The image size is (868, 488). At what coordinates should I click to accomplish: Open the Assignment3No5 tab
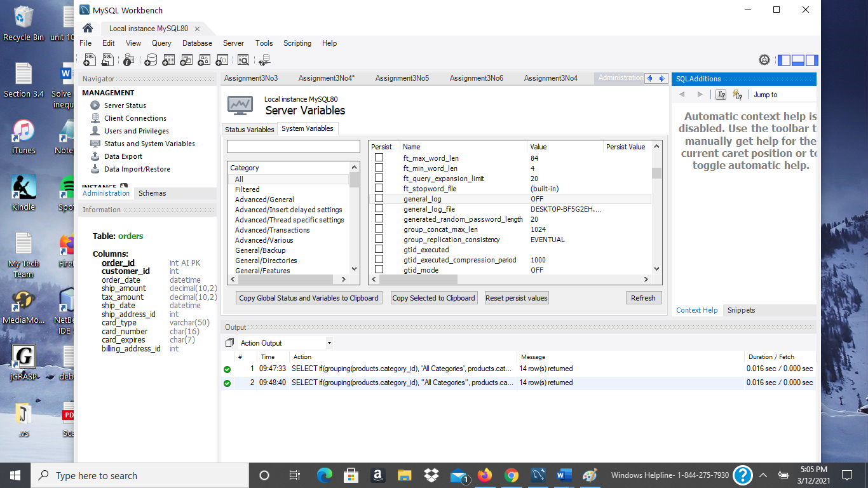point(402,78)
